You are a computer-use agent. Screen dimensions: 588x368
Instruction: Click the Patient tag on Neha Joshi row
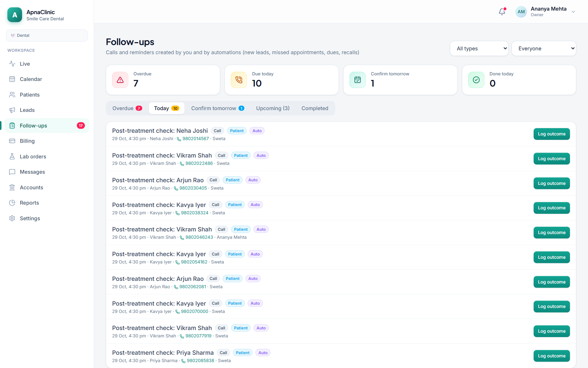[x=237, y=131]
